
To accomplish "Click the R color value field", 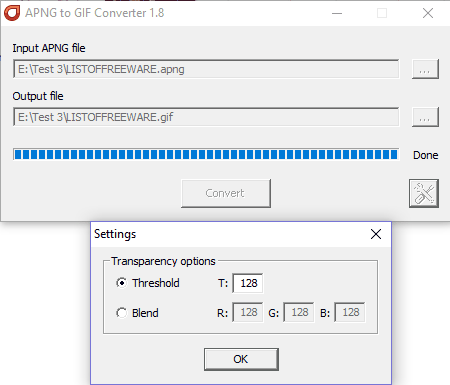I will (248, 313).
